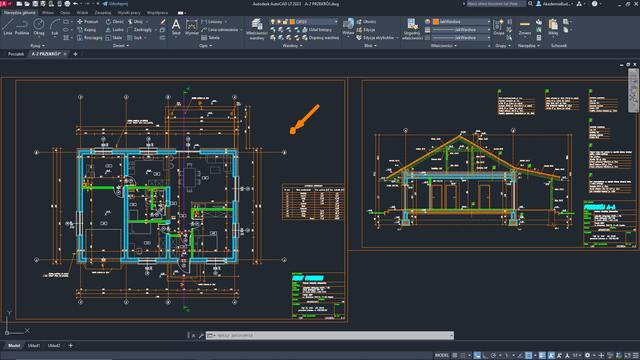The image size is (640, 360).
Task: Open the Widok ribbon tab
Action: click(x=82, y=13)
